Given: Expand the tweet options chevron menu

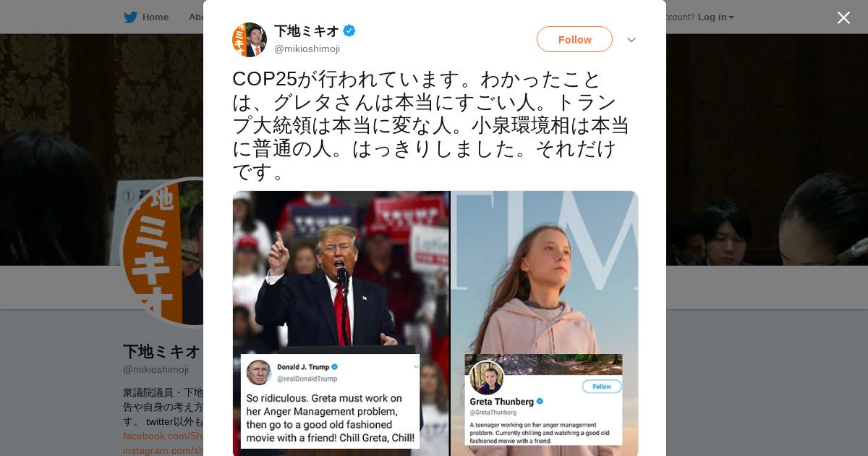Looking at the screenshot, I should (x=631, y=40).
